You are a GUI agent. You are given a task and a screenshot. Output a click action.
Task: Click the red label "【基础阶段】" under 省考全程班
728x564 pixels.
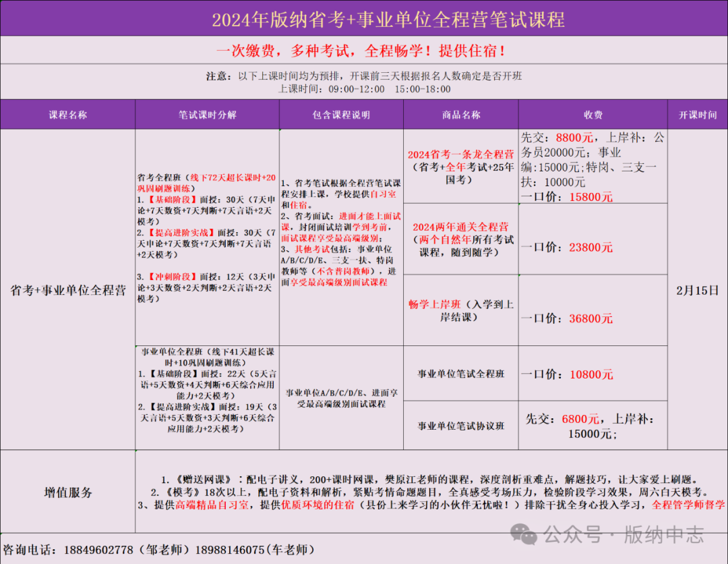pyautogui.click(x=173, y=200)
